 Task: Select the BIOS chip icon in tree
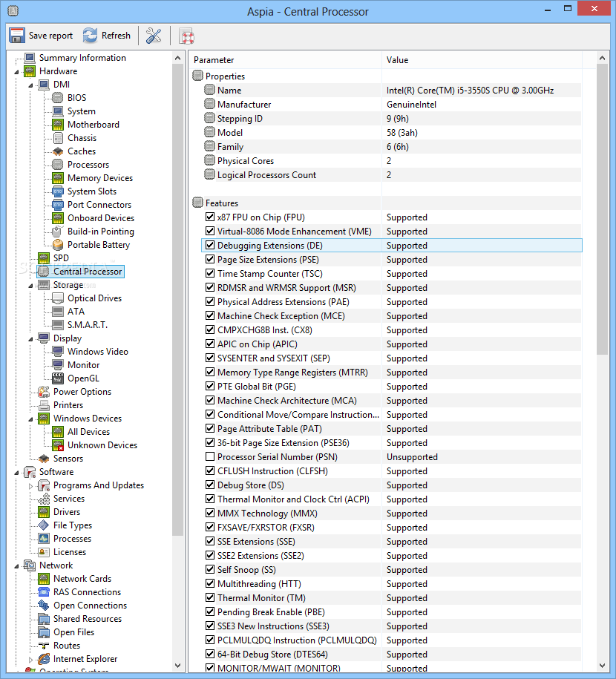coord(58,98)
